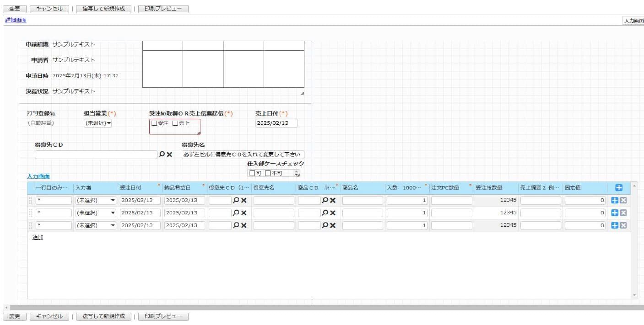Open the 詳細画面 tab link
644x325 pixels.
pos(16,20)
